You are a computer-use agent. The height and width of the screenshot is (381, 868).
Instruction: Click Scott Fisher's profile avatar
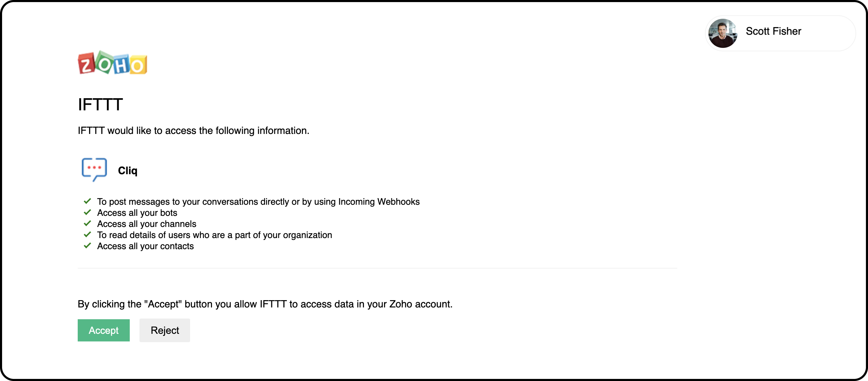(723, 33)
